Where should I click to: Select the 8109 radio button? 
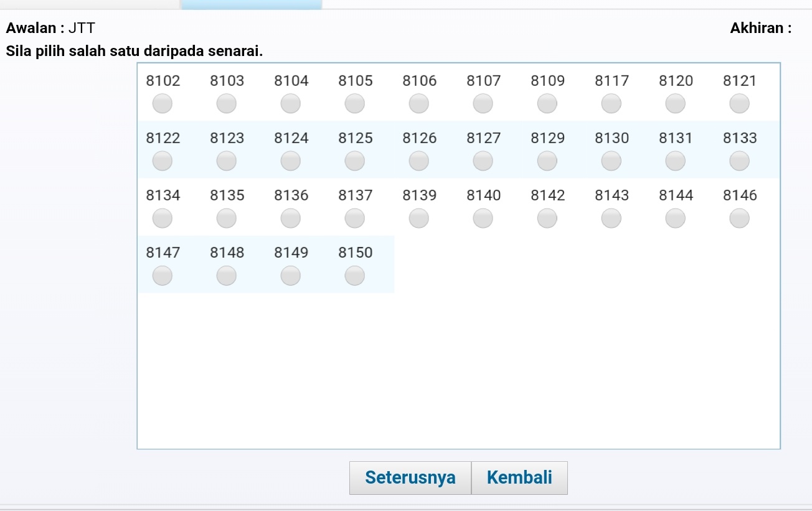pyautogui.click(x=547, y=103)
